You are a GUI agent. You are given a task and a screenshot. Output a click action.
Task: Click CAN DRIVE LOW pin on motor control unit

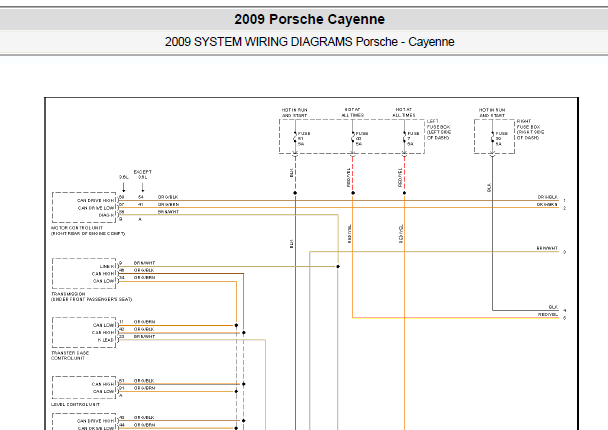tap(96, 208)
